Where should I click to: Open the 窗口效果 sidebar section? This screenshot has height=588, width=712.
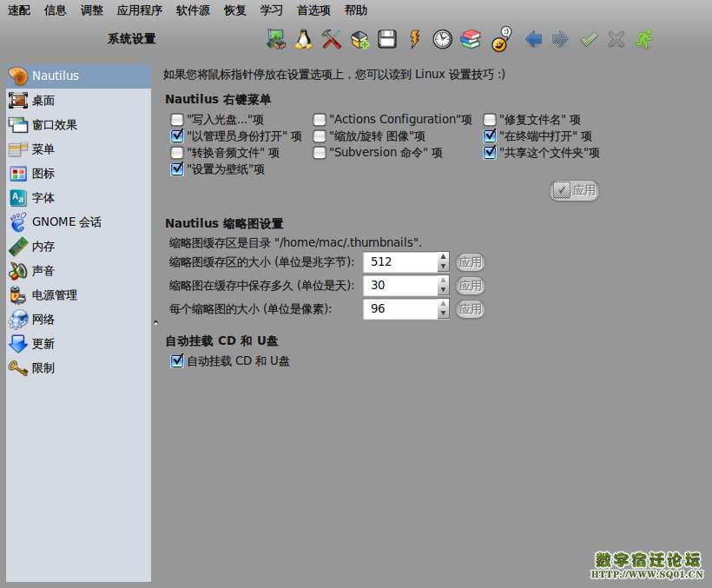pyautogui.click(x=78, y=125)
